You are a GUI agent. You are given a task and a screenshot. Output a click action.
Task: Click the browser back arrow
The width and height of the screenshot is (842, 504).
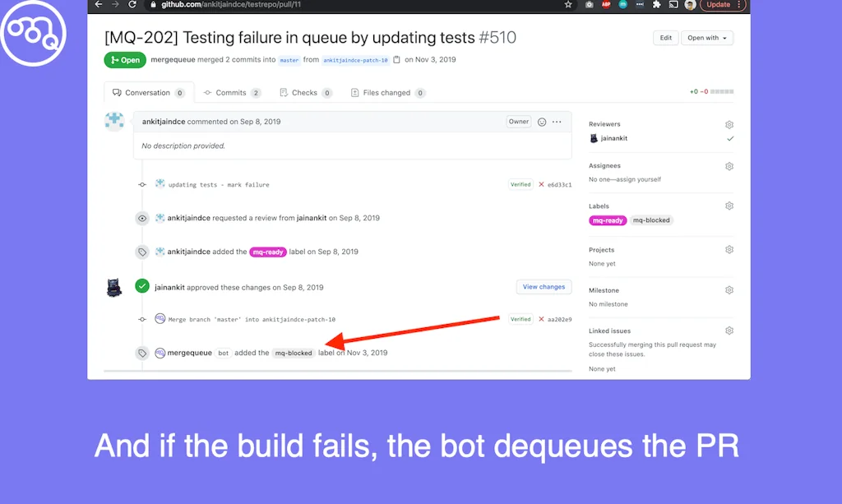coord(99,4)
